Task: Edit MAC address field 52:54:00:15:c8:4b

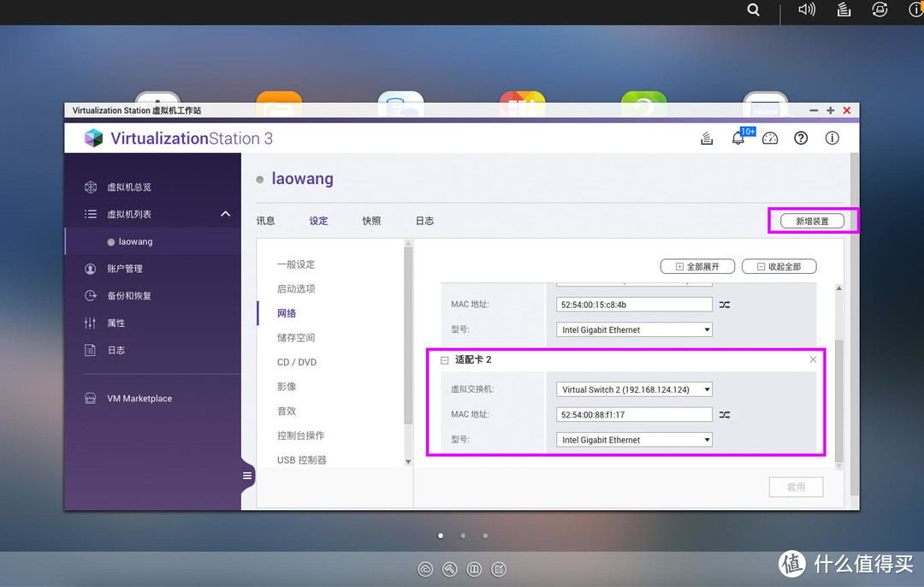Action: (634, 305)
